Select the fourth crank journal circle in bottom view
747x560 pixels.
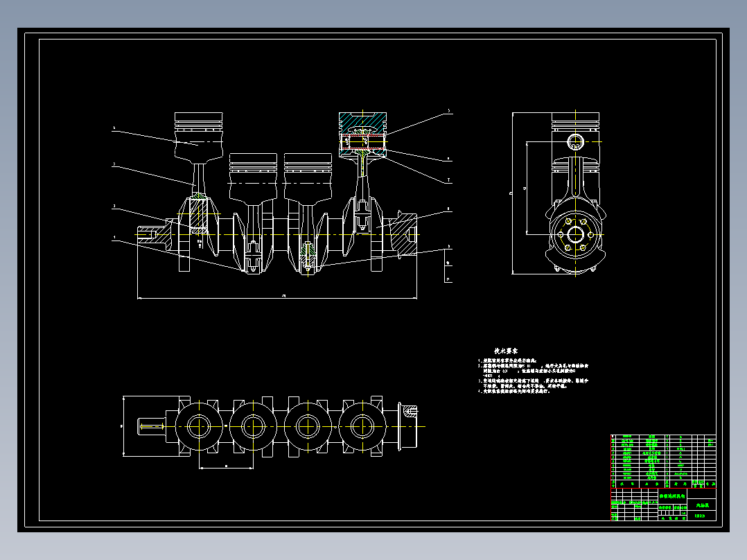pos(362,426)
